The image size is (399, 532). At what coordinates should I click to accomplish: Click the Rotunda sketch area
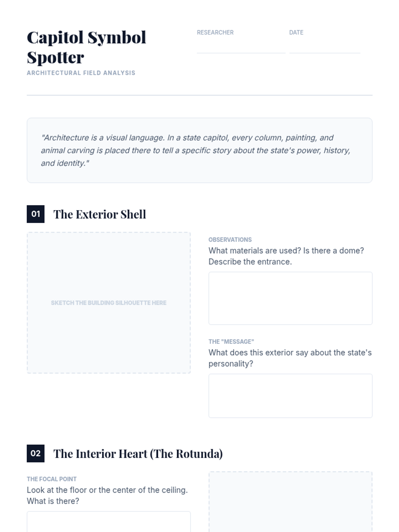(290, 502)
